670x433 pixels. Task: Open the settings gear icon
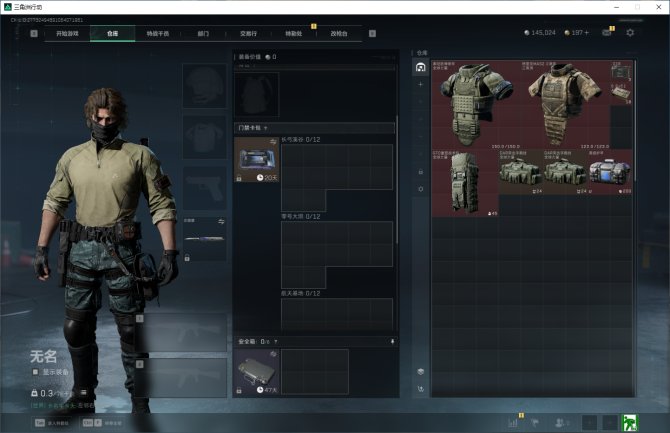click(x=630, y=32)
